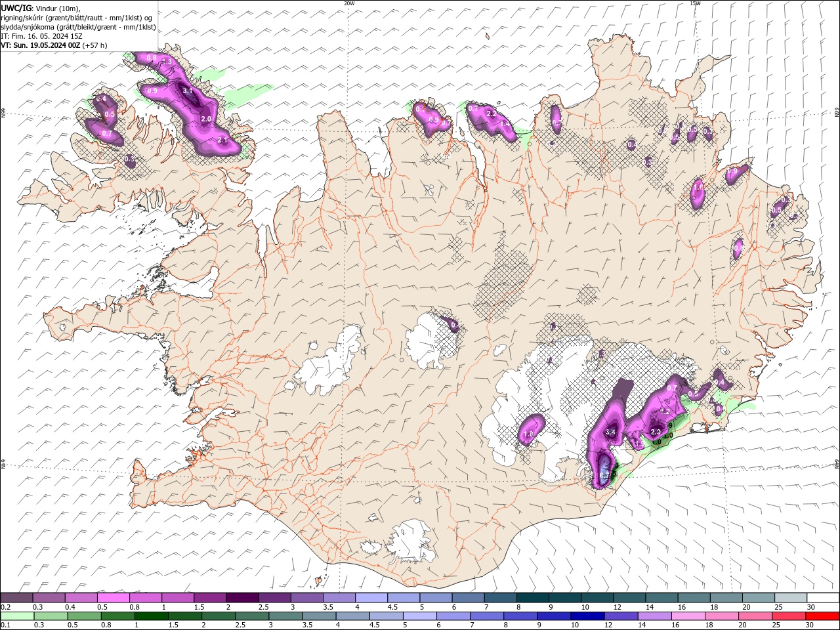Select rain scale swatch labeled 4.5
Viewport: 840px width, 630px height.
(x=387, y=616)
